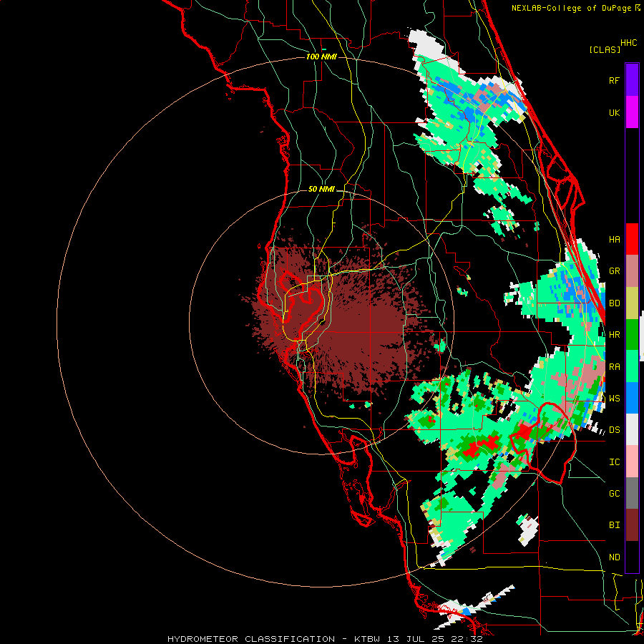Image resolution: width=644 pixels, height=644 pixels.
Task: Click the BI legend label
Action: tap(614, 525)
